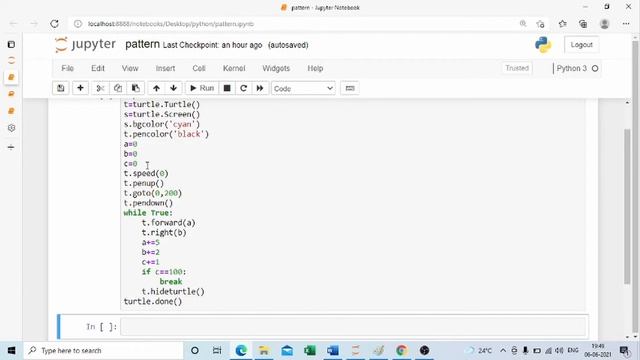The height and width of the screenshot is (360, 640).
Task: Move the selected cell down
Action: [x=173, y=88]
